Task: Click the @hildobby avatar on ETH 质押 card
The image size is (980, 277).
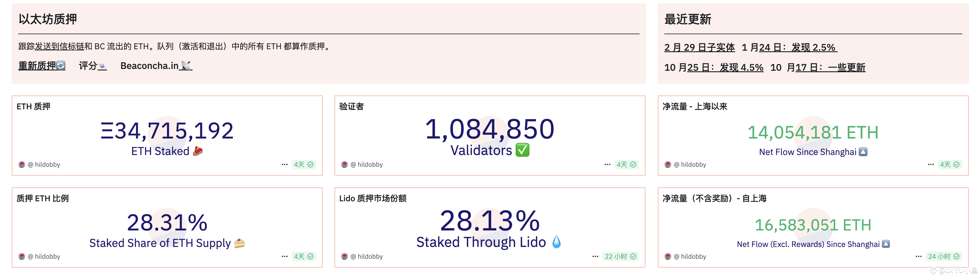Action: 22,164
